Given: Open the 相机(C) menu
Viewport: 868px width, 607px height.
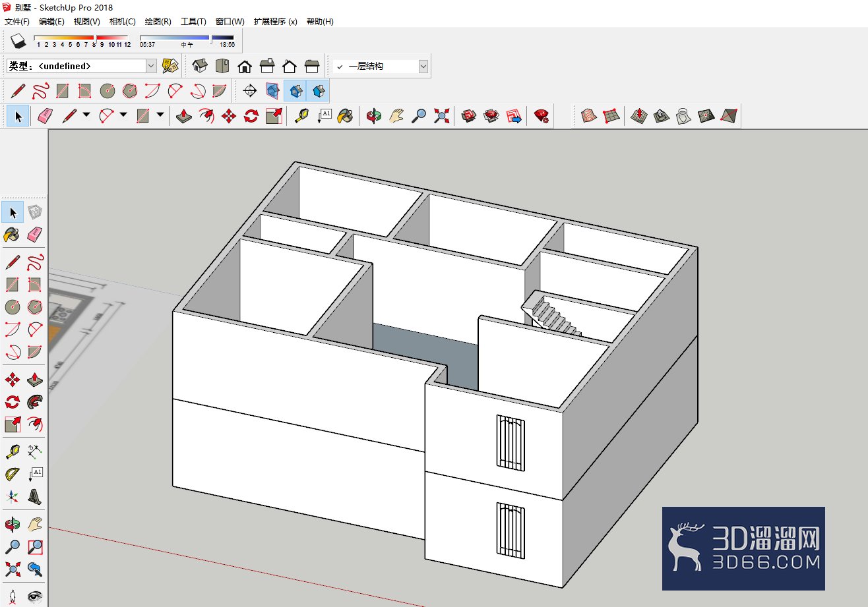Looking at the screenshot, I should click(x=123, y=21).
